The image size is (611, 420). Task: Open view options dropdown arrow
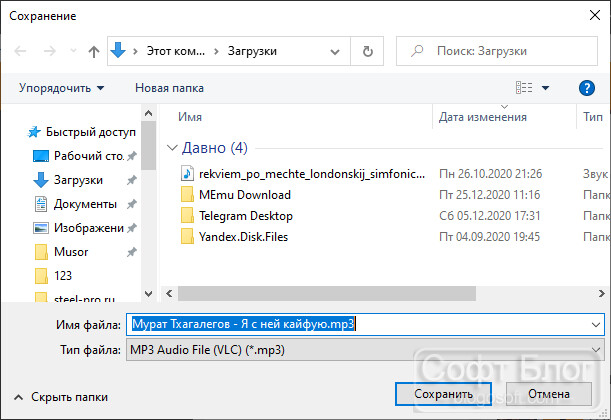point(546,88)
